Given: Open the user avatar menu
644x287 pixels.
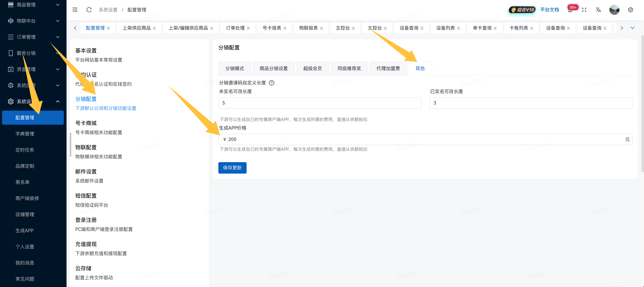Looking at the screenshot, I should coord(614,10).
